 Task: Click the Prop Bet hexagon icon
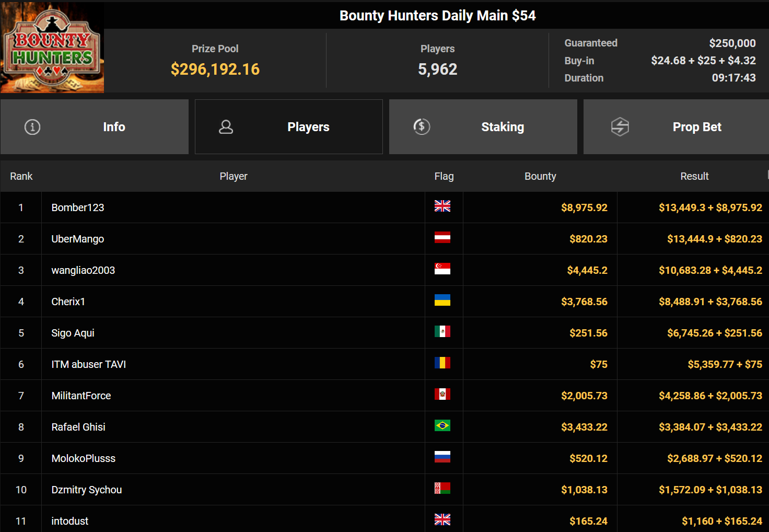point(620,127)
